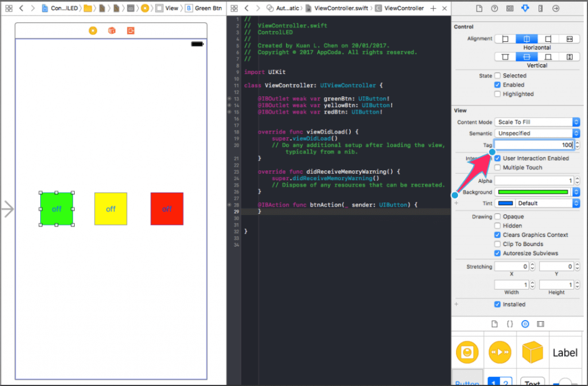Set horizontal alignment to left
588x386 pixels.
pos(505,39)
